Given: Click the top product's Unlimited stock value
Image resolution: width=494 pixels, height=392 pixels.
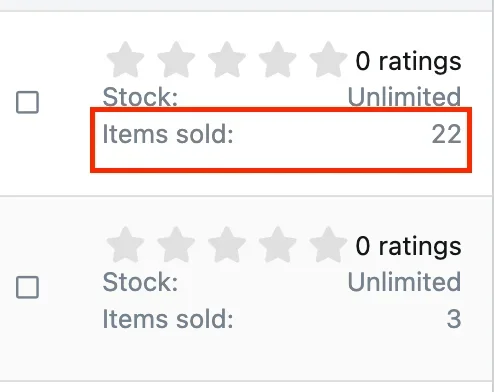Looking at the screenshot, I should (x=404, y=97).
